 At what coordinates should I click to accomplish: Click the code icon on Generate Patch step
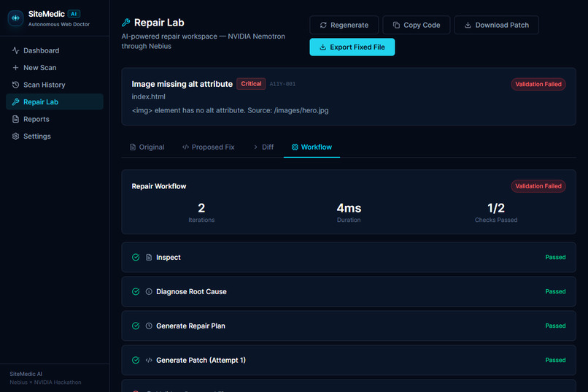[x=149, y=360]
